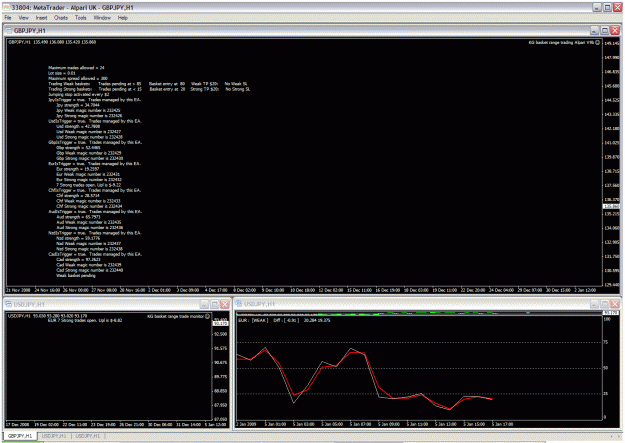Click the '2 Jan 2009' date on indicator time axis
The image size is (625, 443).
click(246, 424)
